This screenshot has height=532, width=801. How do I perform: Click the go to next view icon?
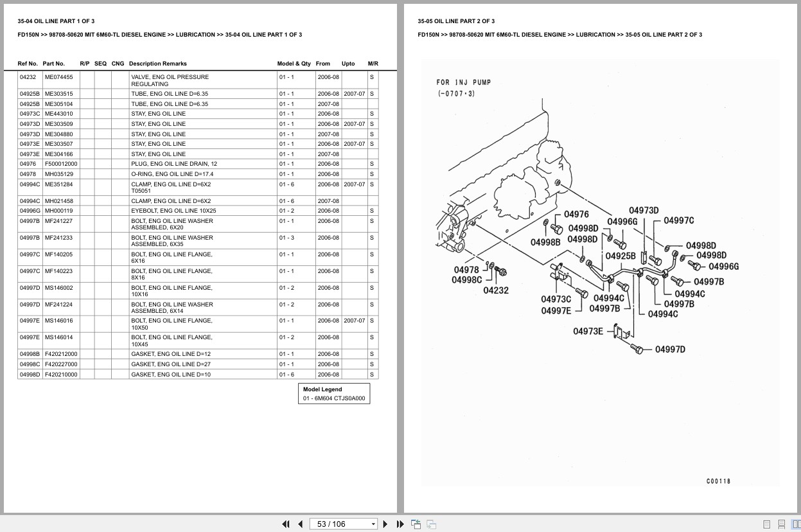[432, 524]
